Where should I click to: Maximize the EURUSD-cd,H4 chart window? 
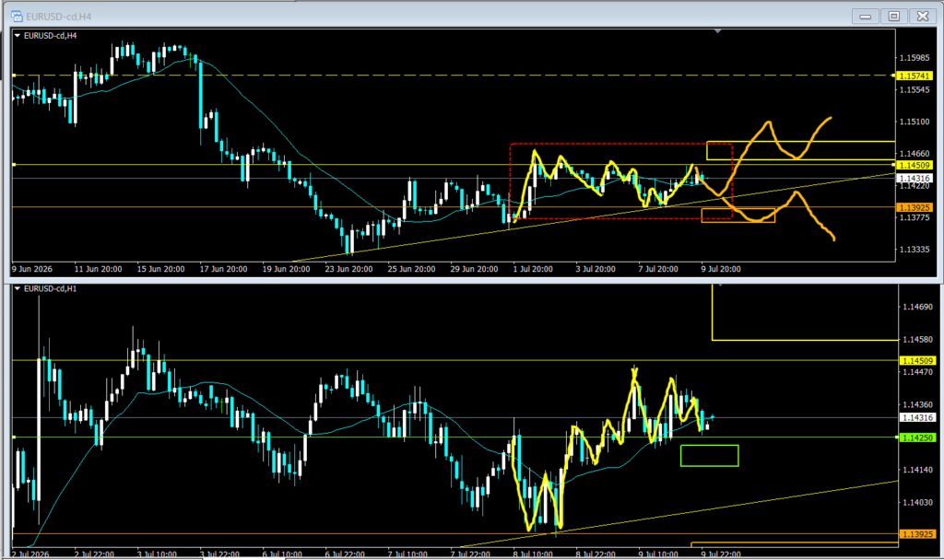pos(894,17)
